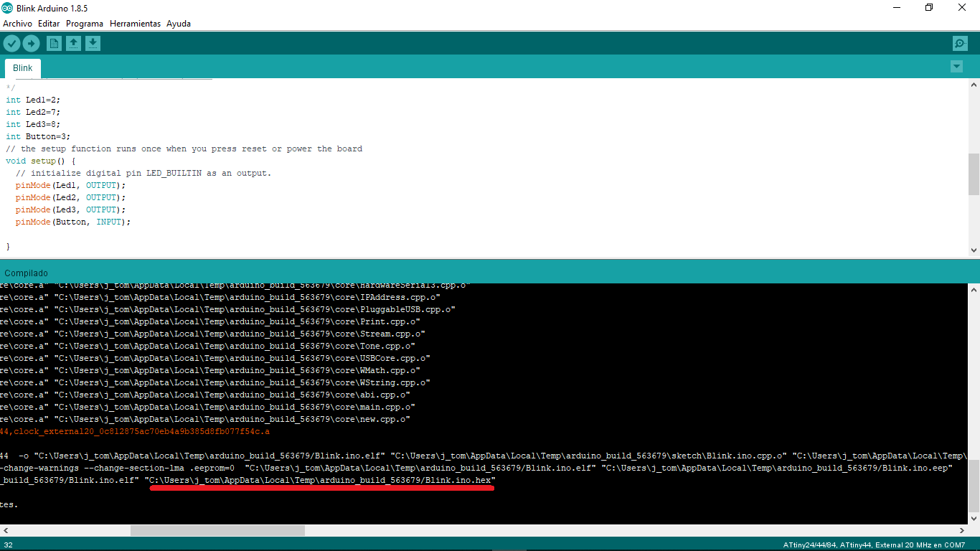This screenshot has width=980, height=551.
Task: Click the code line 'int Led1=2;'
Action: pos(33,100)
